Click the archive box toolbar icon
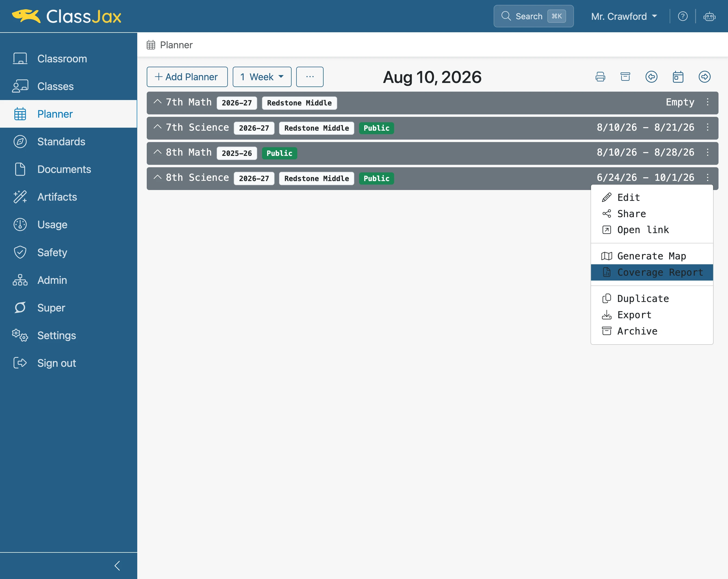The height and width of the screenshot is (579, 728). tap(625, 77)
